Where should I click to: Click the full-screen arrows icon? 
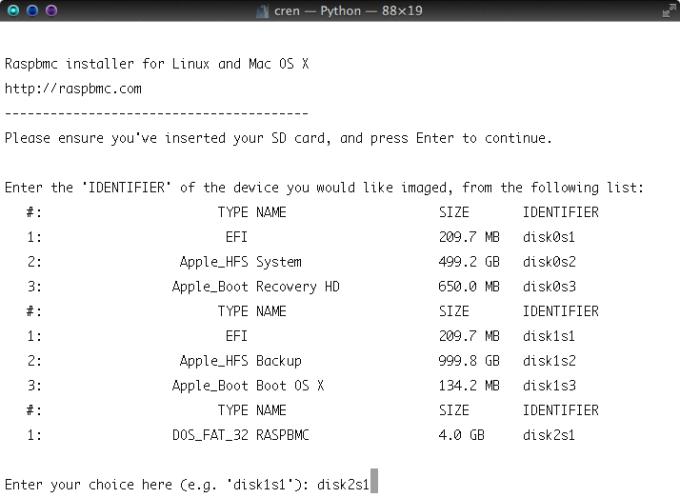(x=669, y=11)
